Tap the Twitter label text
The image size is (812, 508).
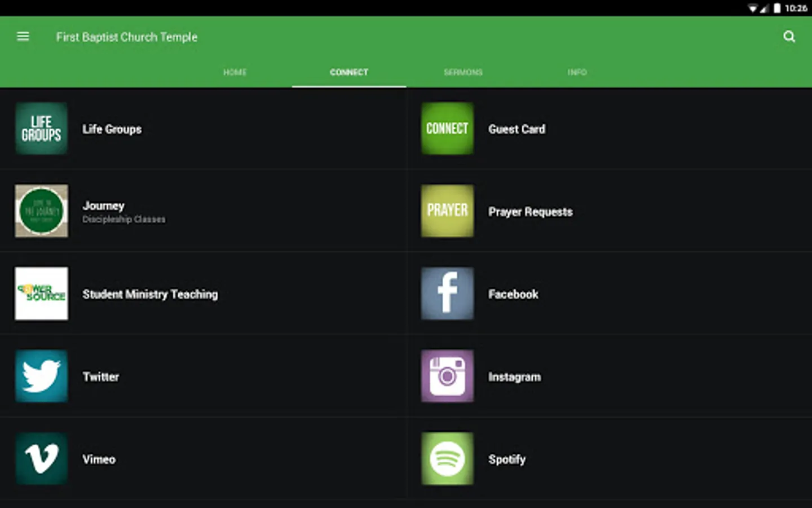pyautogui.click(x=101, y=376)
